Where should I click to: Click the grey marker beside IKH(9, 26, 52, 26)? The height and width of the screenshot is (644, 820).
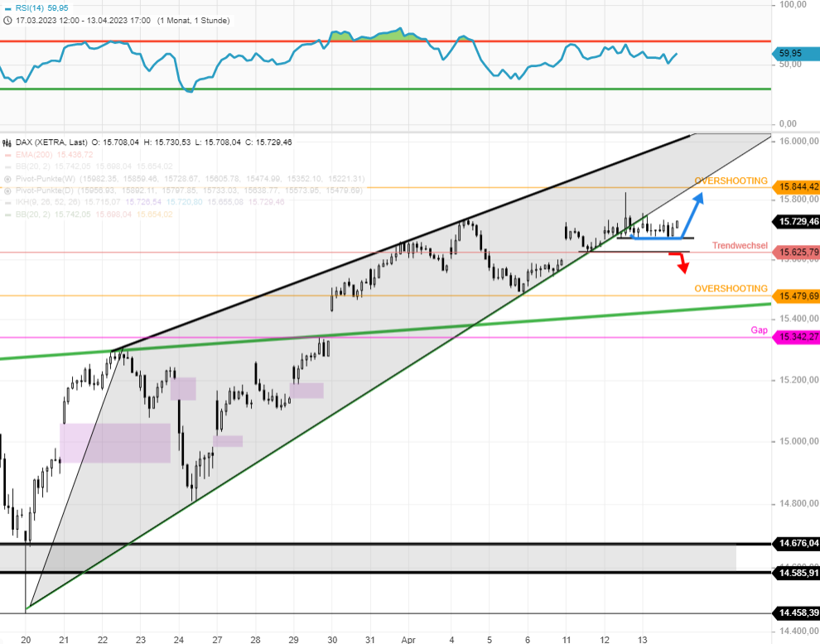[7, 202]
